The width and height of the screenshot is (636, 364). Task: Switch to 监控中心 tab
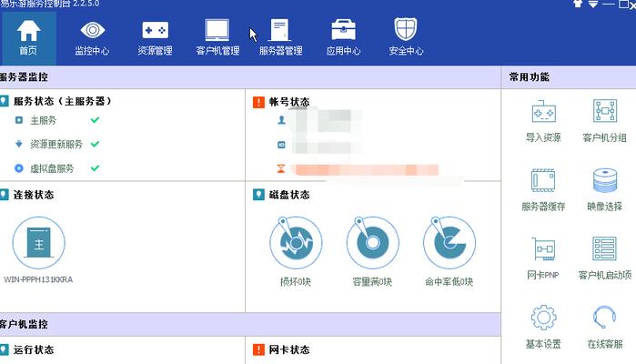coord(92,37)
